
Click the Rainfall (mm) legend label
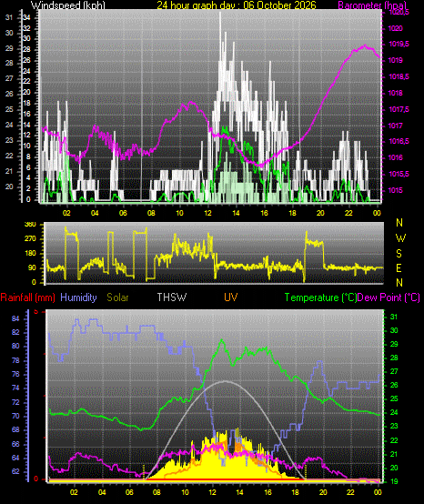click(27, 297)
